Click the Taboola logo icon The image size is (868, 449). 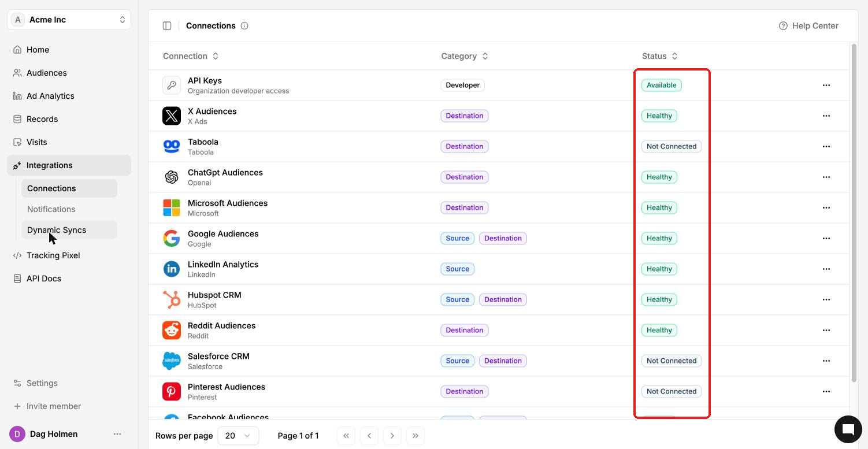(x=172, y=147)
